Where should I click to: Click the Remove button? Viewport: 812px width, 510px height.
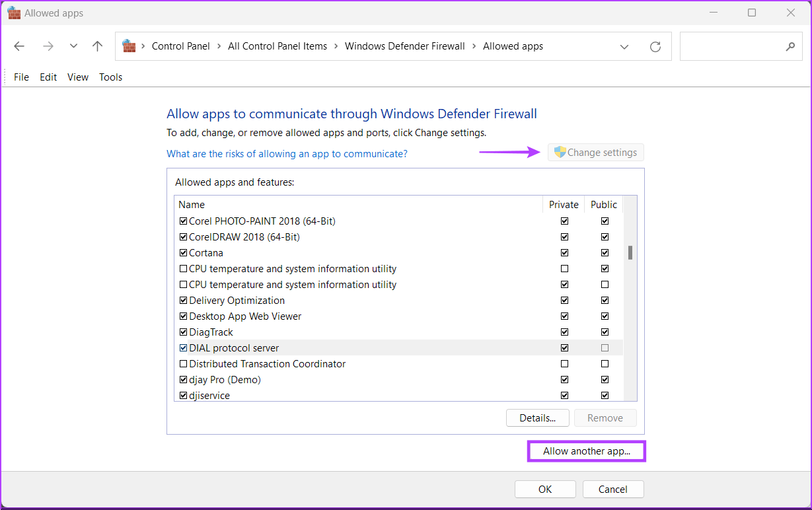tap(605, 418)
